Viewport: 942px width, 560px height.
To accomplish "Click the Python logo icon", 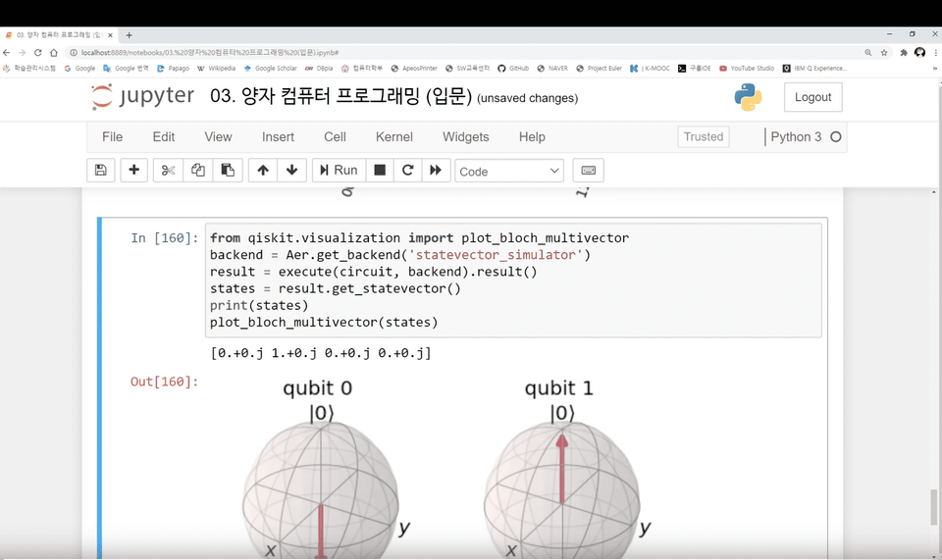I will pyautogui.click(x=748, y=97).
